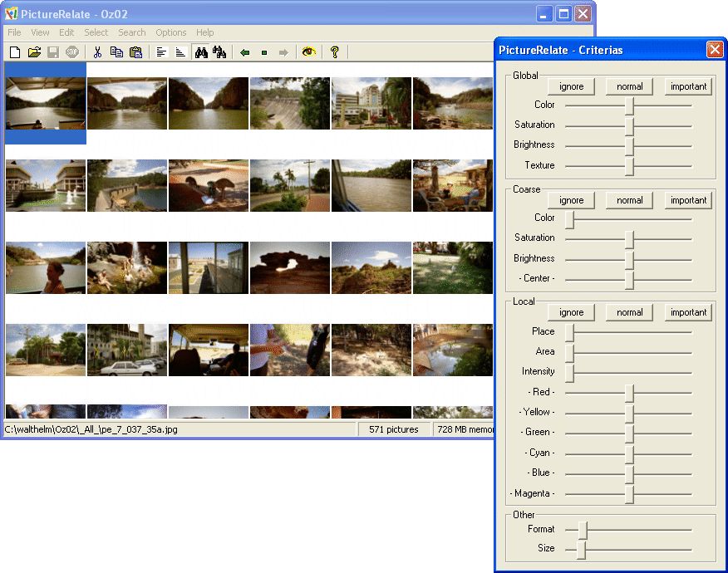Open the Search menu
Viewport: 728px width, 573px height.
pos(131,32)
